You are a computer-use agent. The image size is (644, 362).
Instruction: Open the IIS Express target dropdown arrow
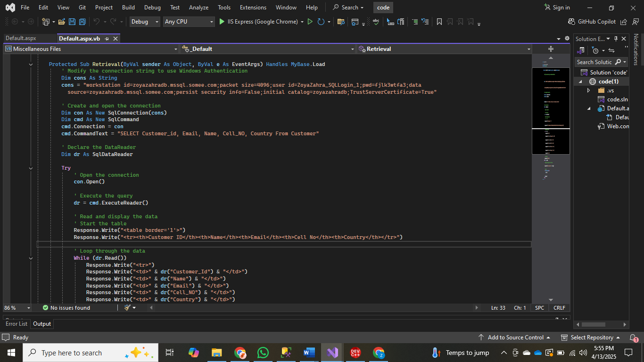click(302, 22)
